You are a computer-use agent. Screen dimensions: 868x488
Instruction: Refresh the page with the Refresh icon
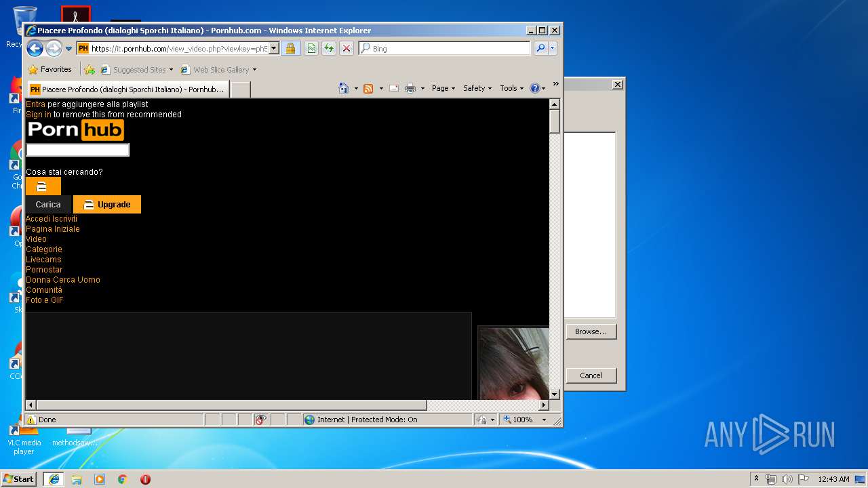329,49
